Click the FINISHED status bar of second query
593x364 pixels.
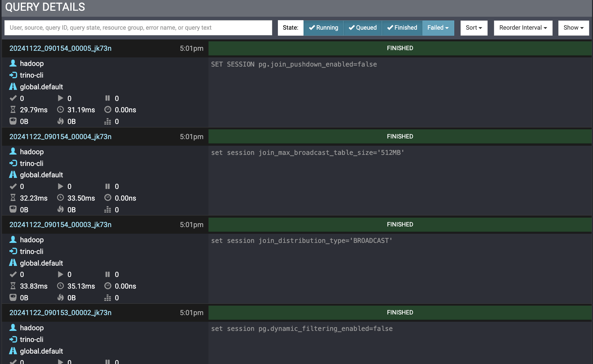tap(400, 136)
